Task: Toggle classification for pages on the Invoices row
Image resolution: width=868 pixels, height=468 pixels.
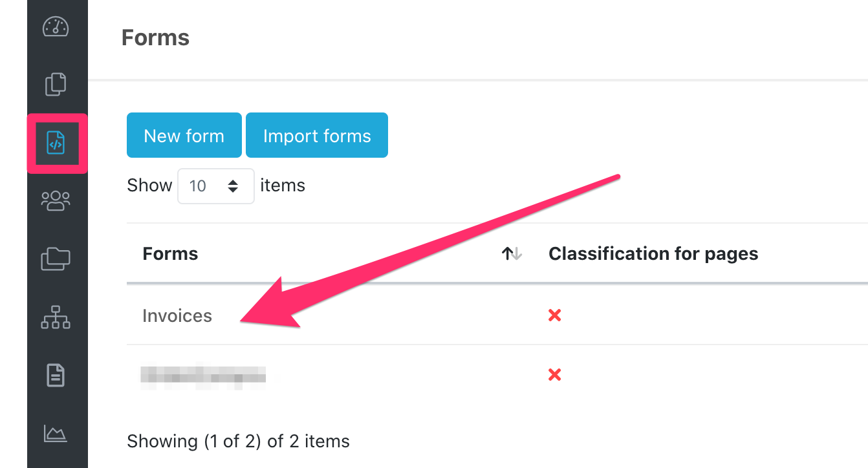Action: point(554,315)
